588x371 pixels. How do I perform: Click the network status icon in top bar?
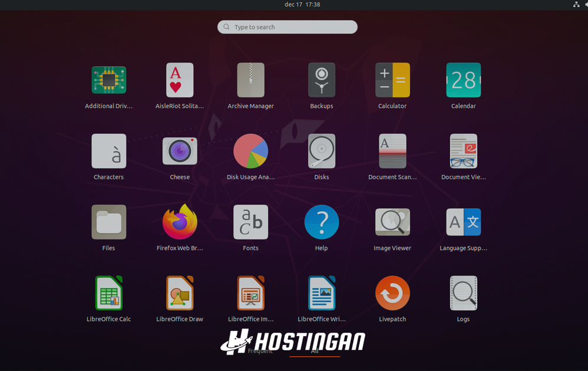pos(576,5)
